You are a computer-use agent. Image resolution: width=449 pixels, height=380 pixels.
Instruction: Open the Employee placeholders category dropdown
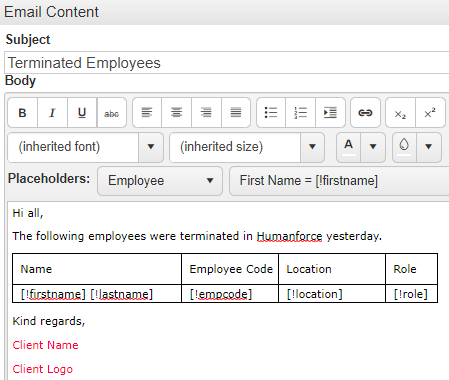(x=160, y=181)
